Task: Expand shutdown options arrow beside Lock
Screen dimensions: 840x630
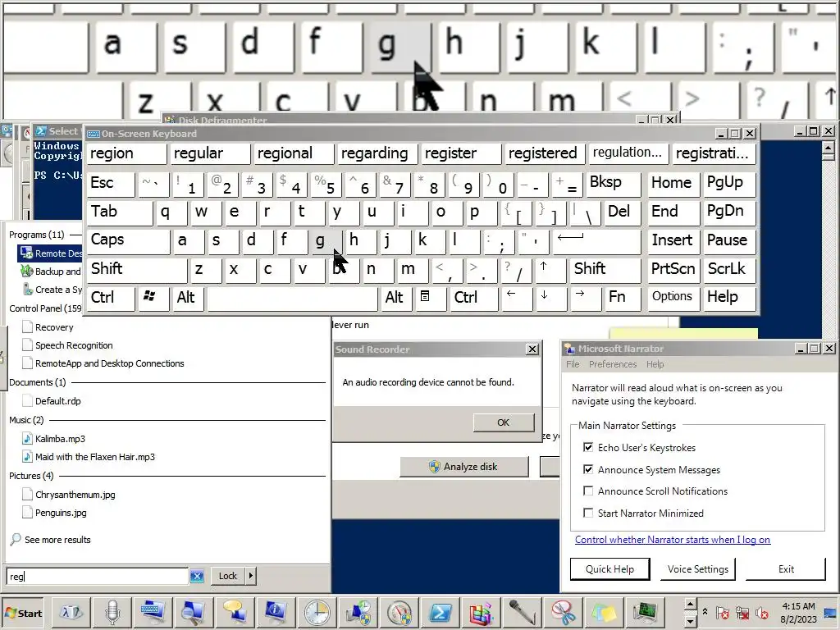Action: coord(251,576)
